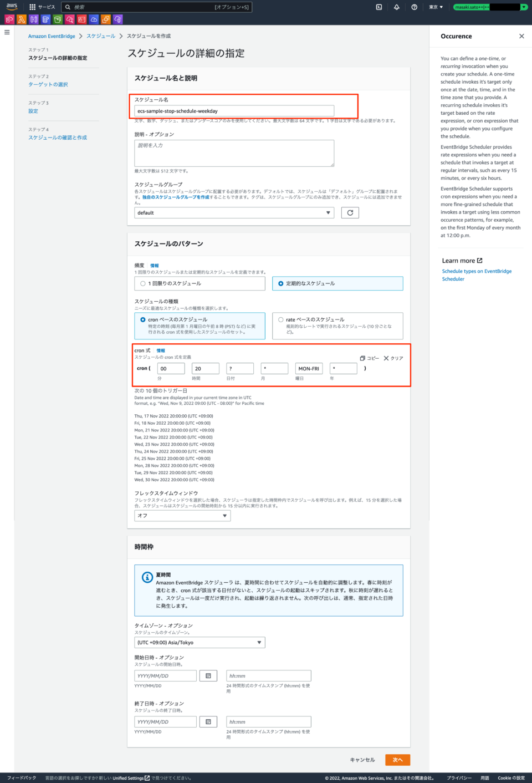
Task: Select the rate ベースのスケジュール option
Action: click(x=281, y=320)
